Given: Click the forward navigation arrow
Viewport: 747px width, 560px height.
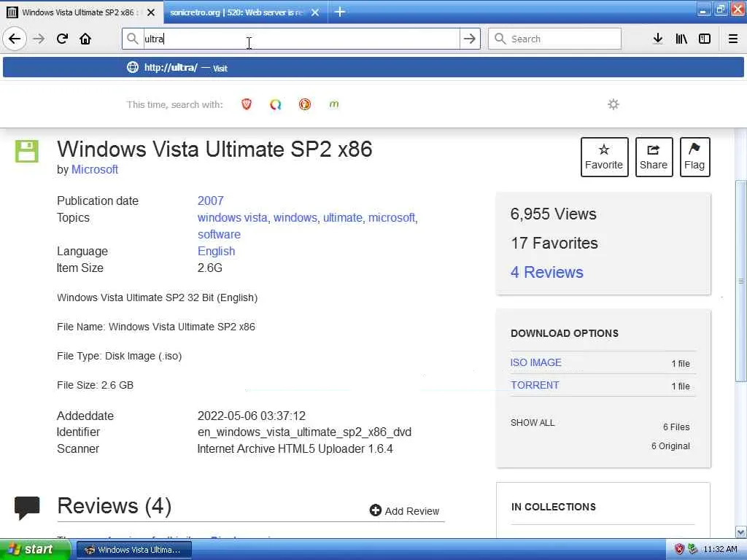Looking at the screenshot, I should 39,39.
